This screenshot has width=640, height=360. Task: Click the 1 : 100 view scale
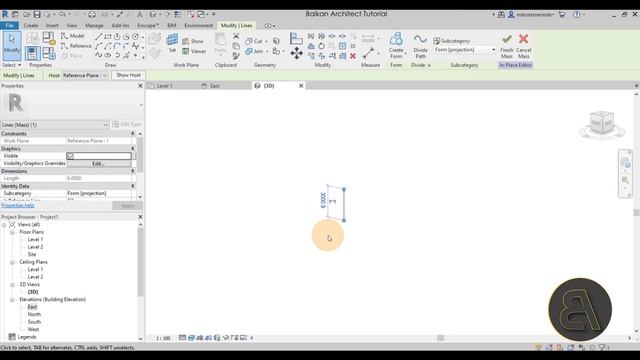point(163,338)
